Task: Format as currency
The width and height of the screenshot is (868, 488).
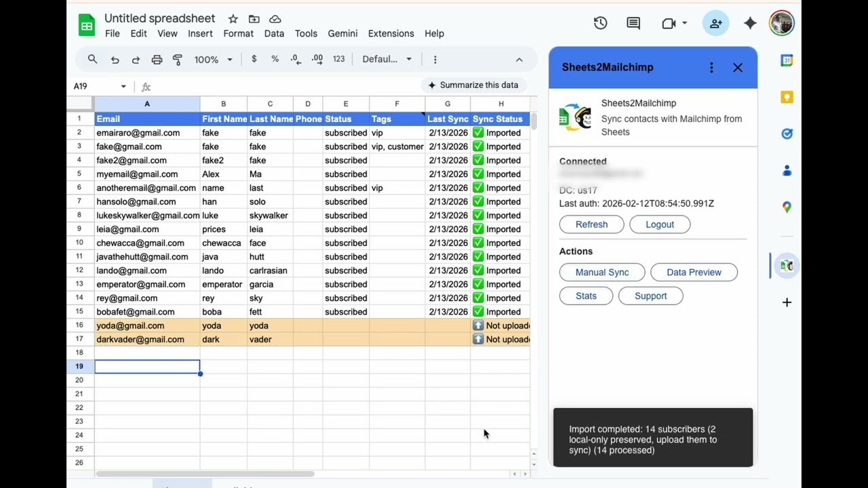Action: tap(254, 60)
